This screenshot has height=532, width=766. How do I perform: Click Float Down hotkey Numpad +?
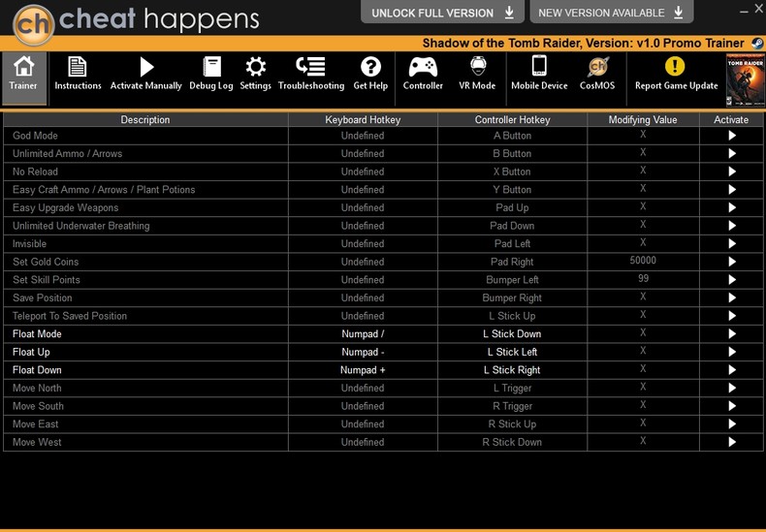tap(363, 370)
